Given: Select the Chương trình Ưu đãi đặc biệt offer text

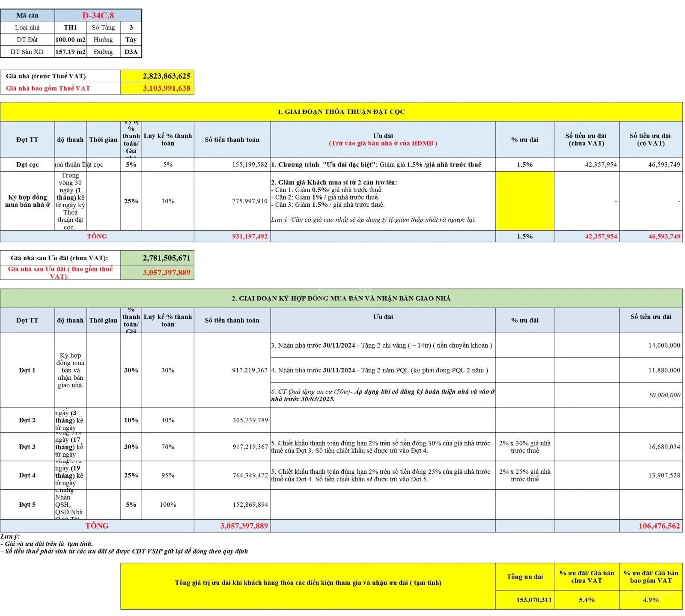Looking at the screenshot, I should click(376, 164).
